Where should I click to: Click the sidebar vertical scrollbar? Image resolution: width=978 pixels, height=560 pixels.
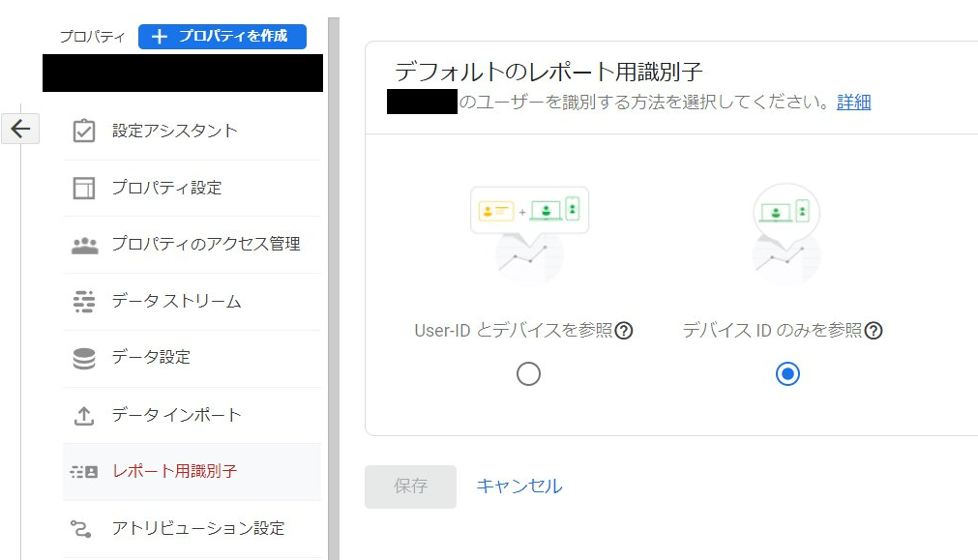(334, 290)
